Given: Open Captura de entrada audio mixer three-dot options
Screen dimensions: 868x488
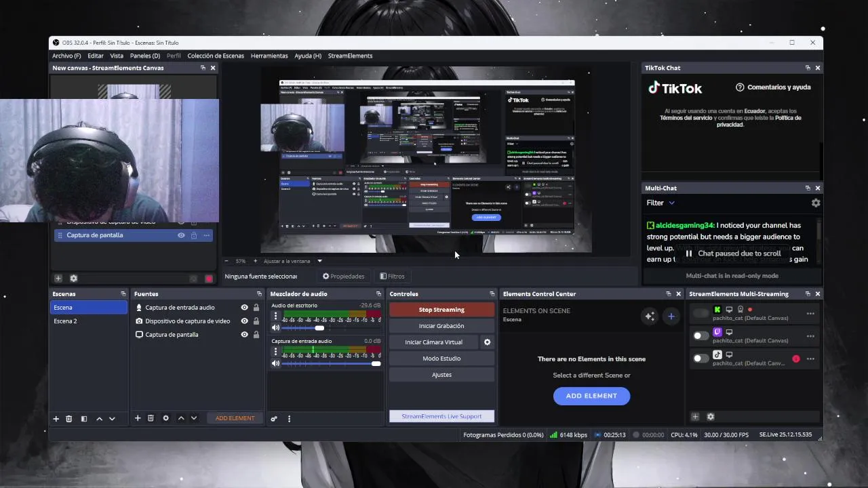Looking at the screenshot, I should coord(275,351).
